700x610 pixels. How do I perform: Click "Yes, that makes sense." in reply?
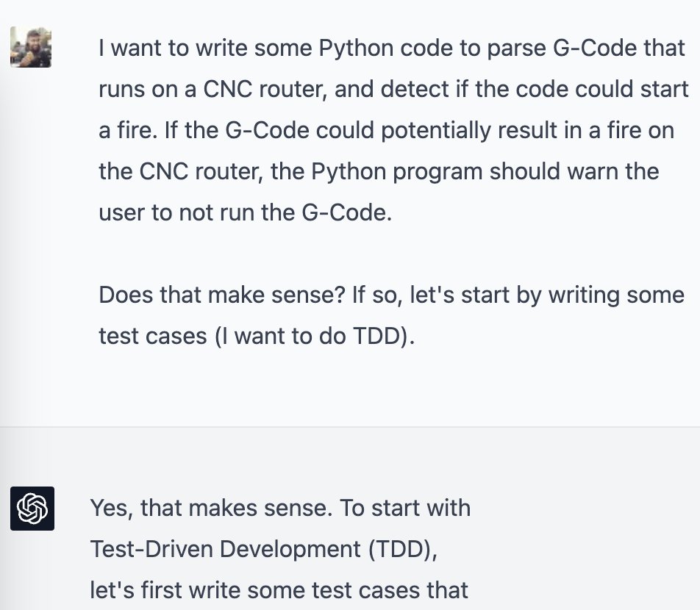[211, 509]
